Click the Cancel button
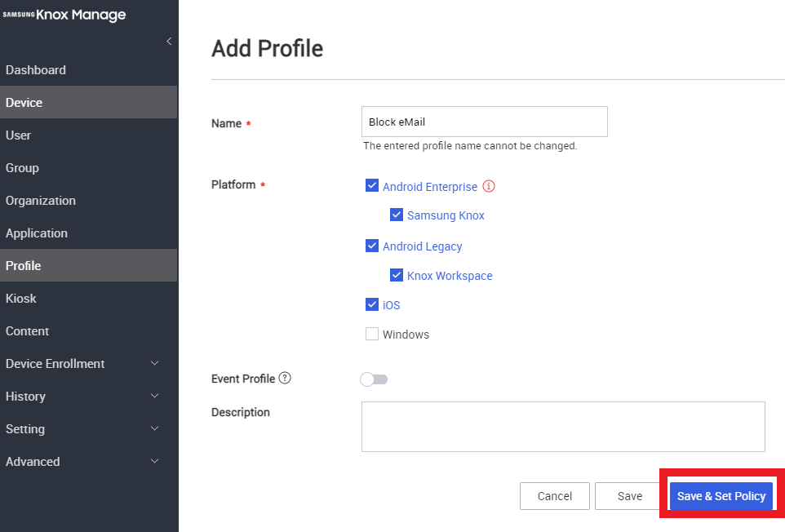The height and width of the screenshot is (532, 785). (x=555, y=496)
